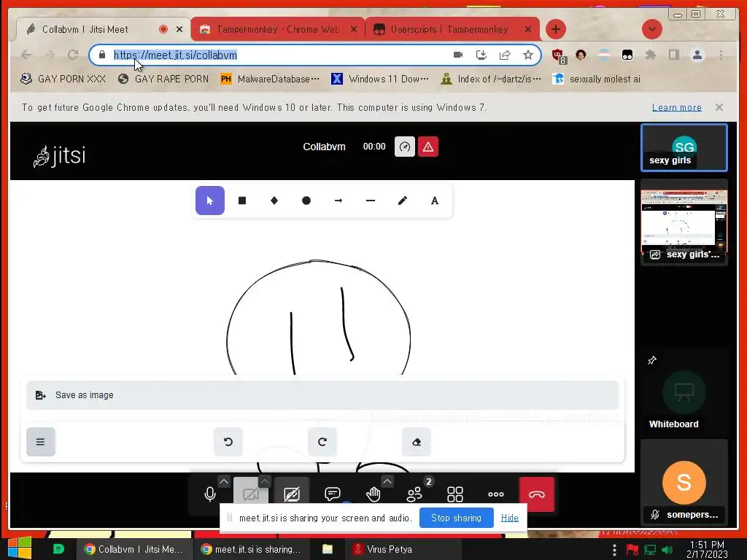The width and height of the screenshot is (747, 560).
Task: Select the somepers… participant tile
Action: (x=684, y=483)
